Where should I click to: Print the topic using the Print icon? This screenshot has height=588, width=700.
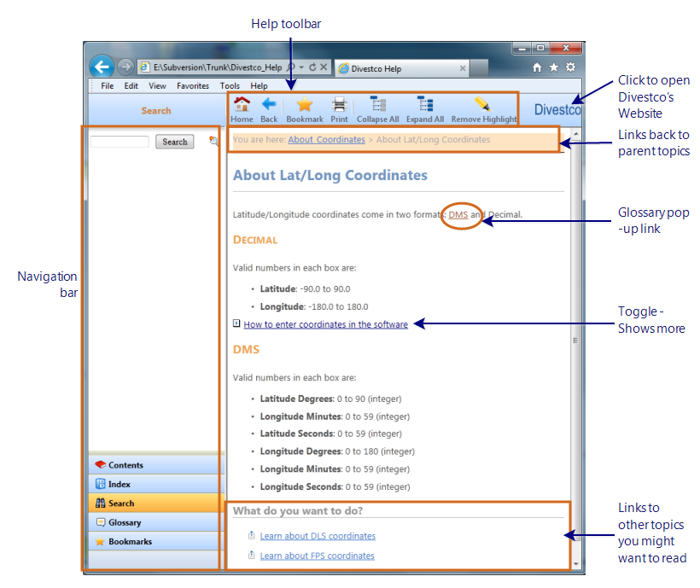click(339, 106)
